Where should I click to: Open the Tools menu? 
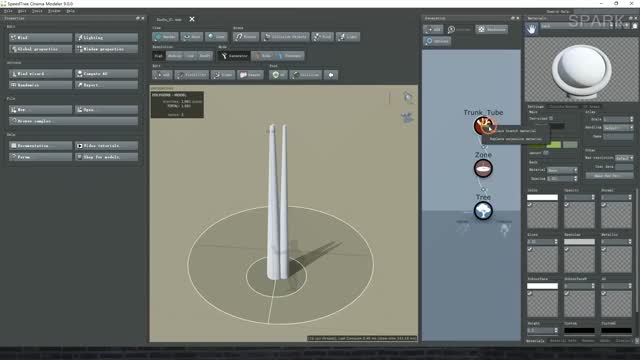pyautogui.click(x=37, y=11)
